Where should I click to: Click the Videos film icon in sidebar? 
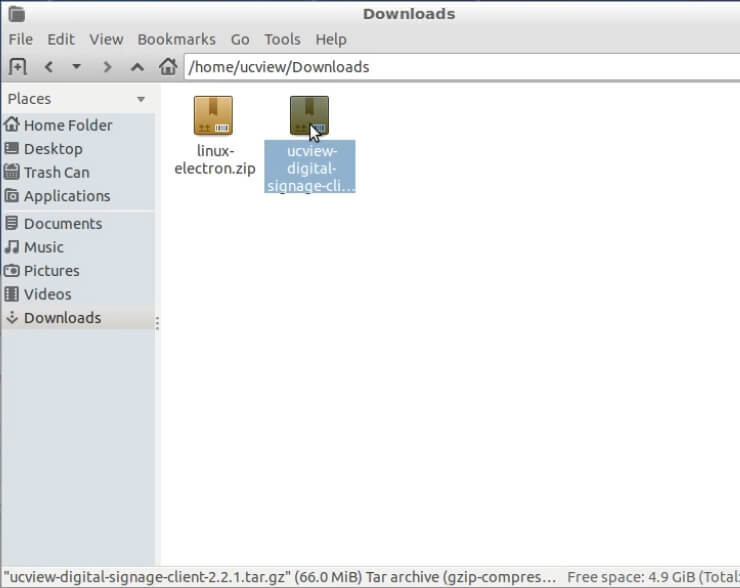pos(12,294)
